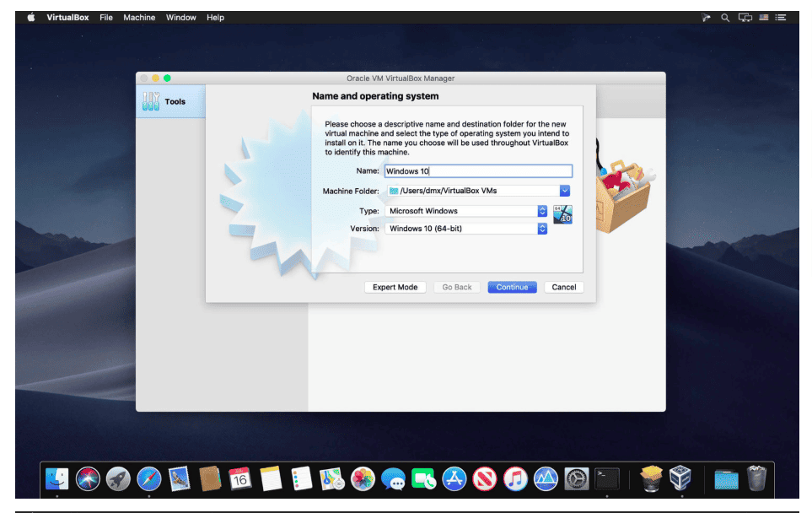Open System Preferences gear in dock
This screenshot has height=513, width=812.
point(577,478)
